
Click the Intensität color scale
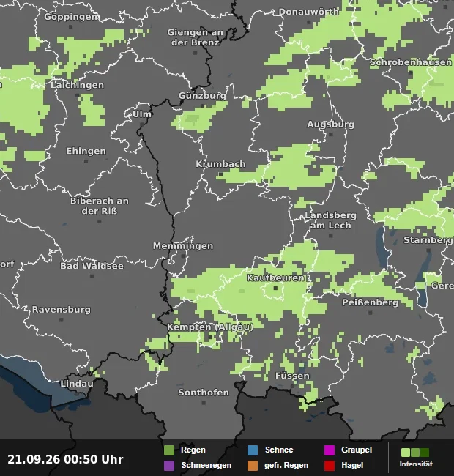pos(415,453)
